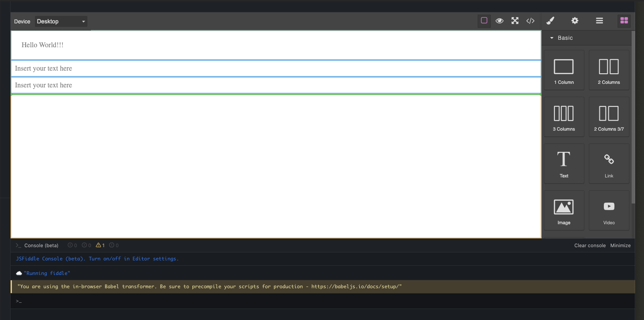Toggle component borders visibility

pyautogui.click(x=484, y=20)
